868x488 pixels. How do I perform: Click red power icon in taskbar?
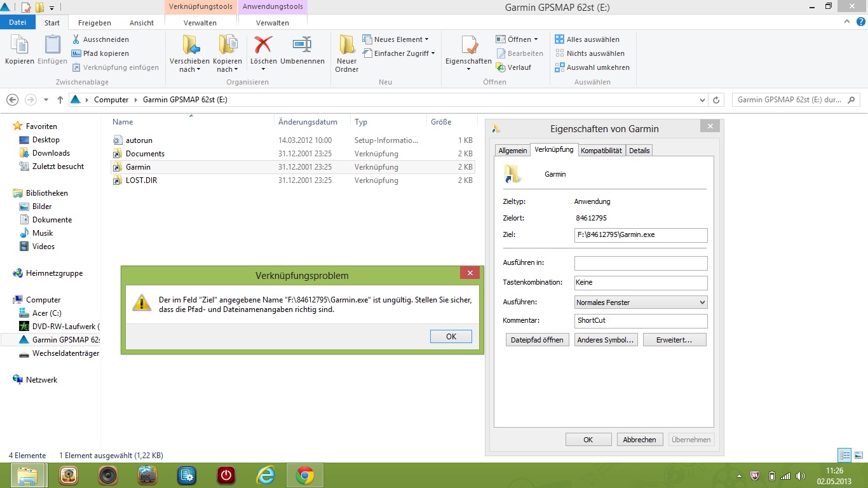pos(226,475)
